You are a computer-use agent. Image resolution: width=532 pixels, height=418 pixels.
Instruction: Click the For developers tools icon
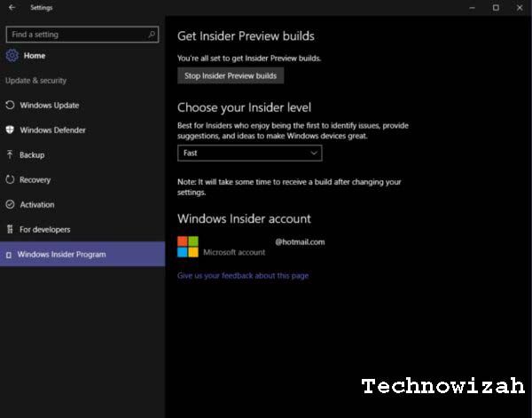pos(10,229)
